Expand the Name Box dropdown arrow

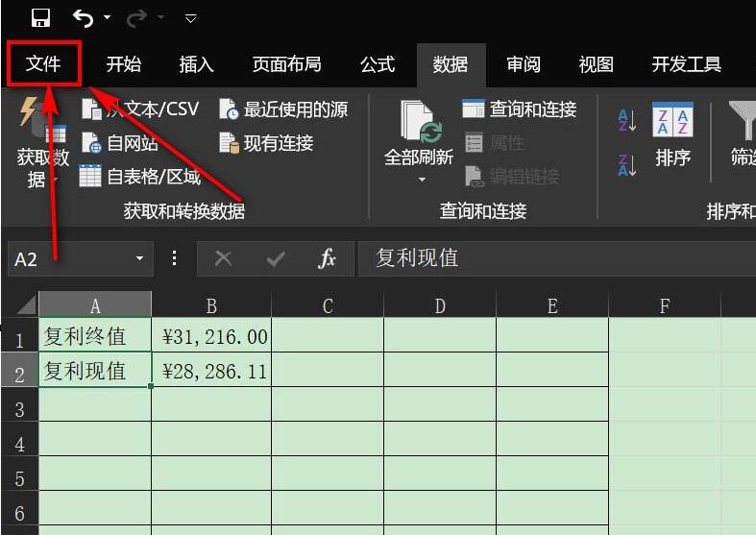139,258
